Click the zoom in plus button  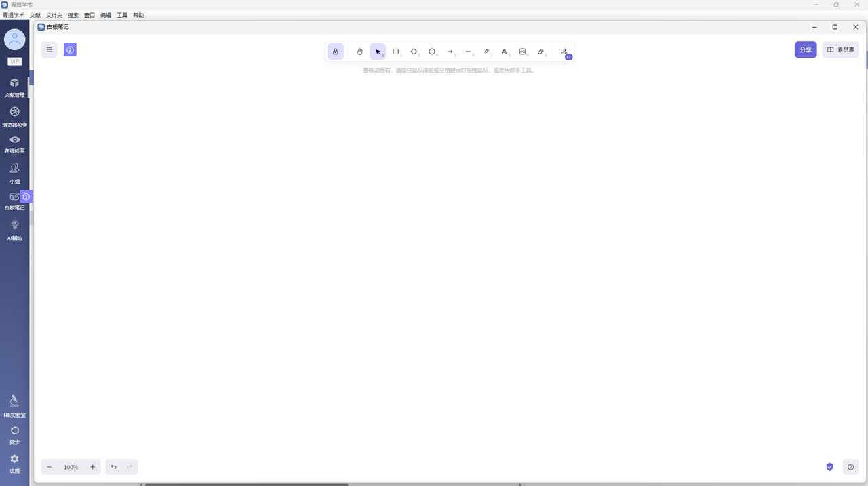click(x=93, y=467)
